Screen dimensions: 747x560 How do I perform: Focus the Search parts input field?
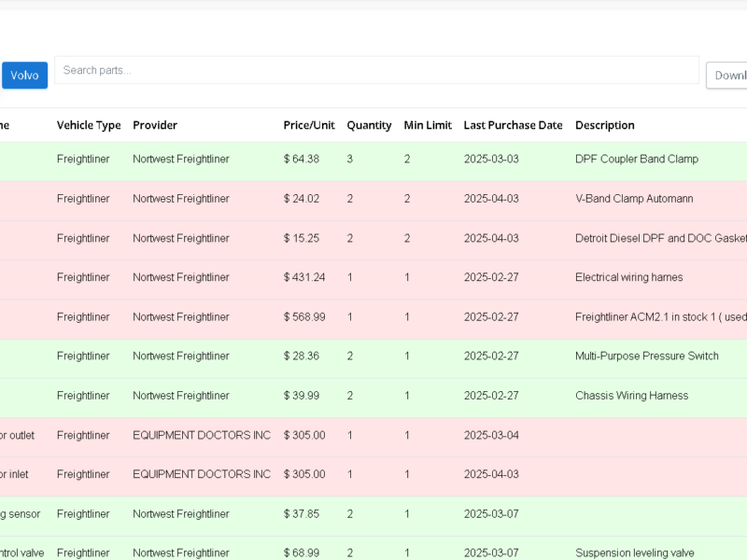pyautogui.click(x=376, y=70)
